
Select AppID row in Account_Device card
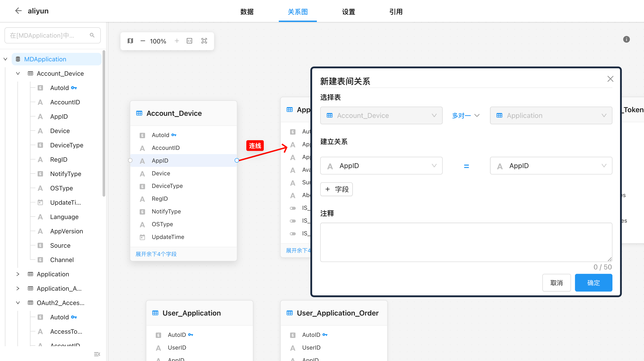coord(183,160)
